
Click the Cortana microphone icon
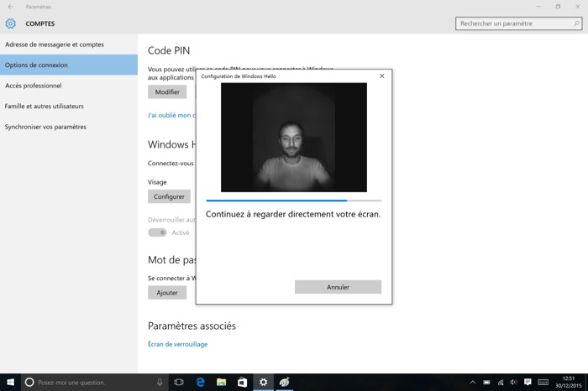coord(160,382)
